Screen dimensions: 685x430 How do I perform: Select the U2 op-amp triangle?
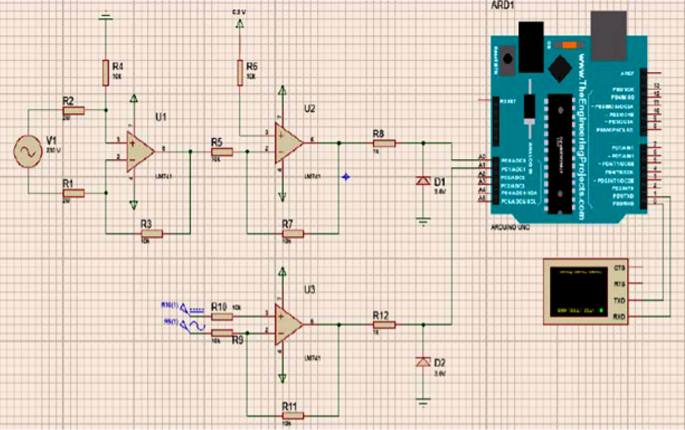click(289, 143)
